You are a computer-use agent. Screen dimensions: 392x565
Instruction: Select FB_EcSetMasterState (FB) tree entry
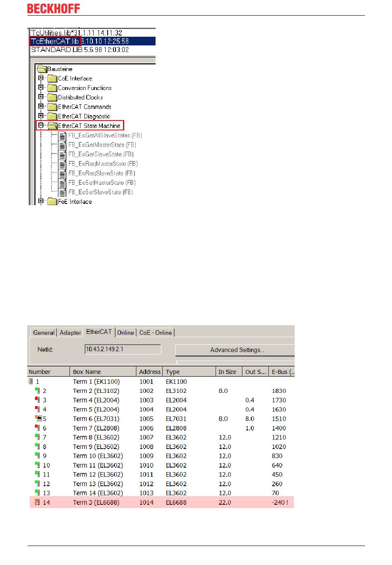point(102,183)
